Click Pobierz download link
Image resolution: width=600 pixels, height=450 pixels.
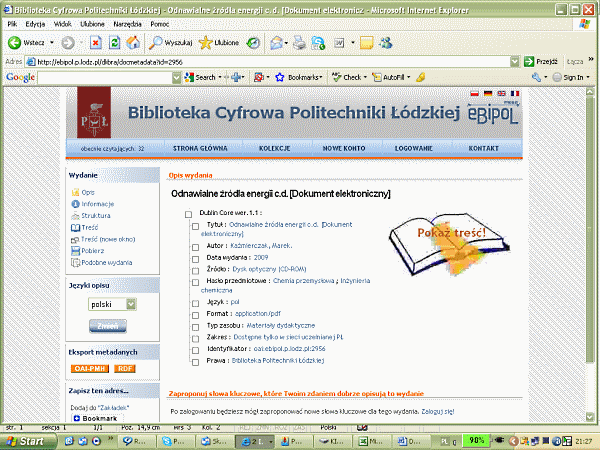point(92,251)
